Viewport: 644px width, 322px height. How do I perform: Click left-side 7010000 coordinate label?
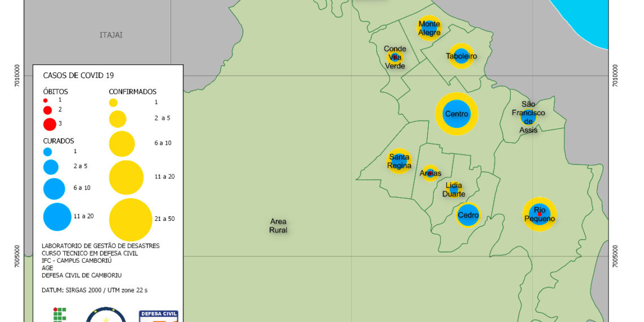[x=17, y=76]
